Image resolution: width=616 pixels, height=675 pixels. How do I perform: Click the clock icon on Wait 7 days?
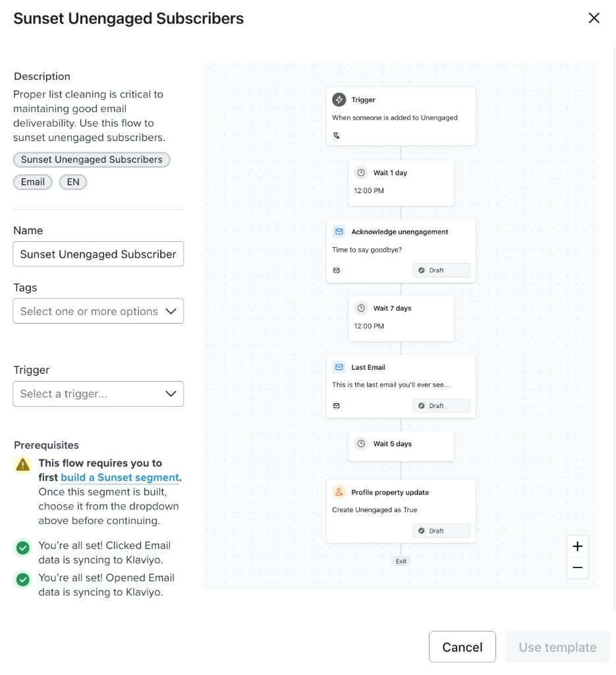(361, 308)
